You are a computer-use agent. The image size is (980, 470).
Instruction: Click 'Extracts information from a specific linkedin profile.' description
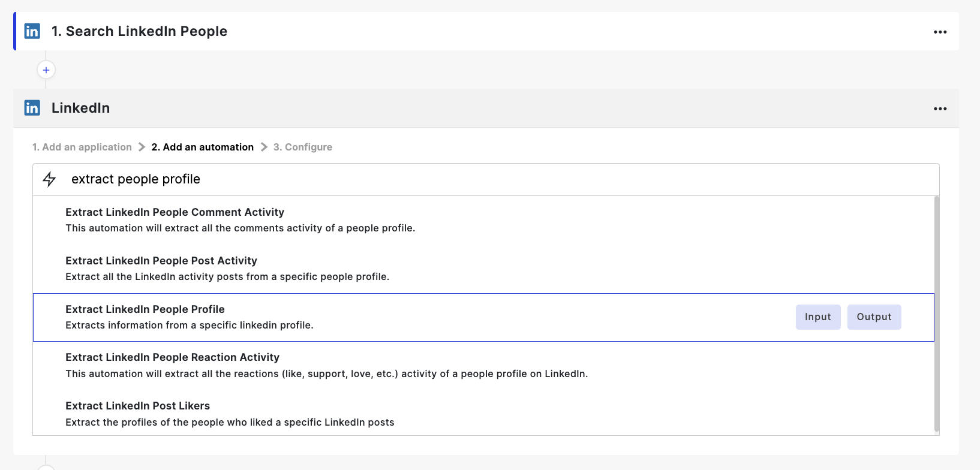click(x=190, y=325)
